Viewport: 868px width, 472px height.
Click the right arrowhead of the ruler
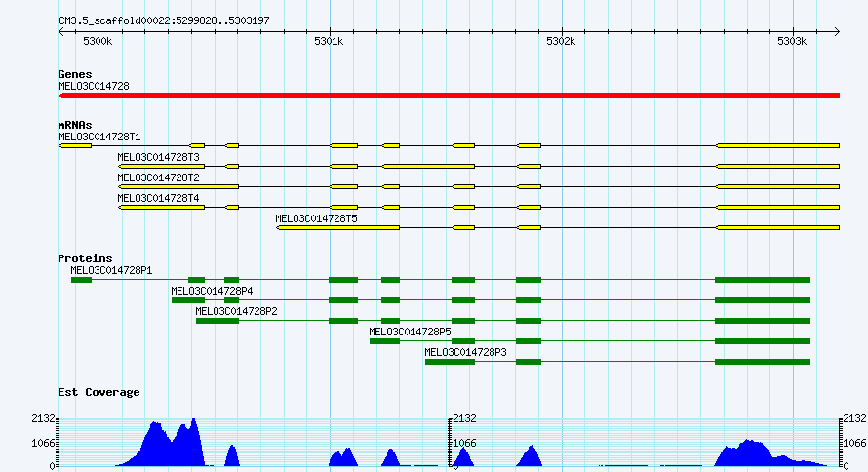tap(837, 32)
